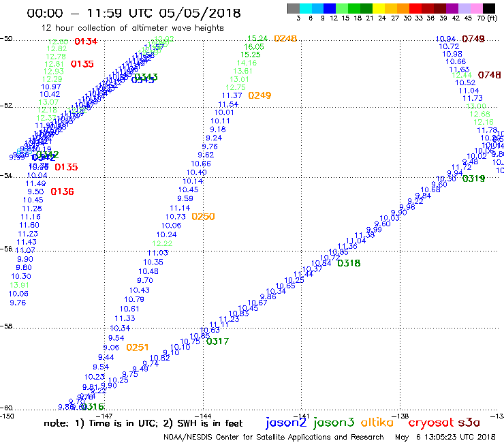Click the orange 0248 time marker
This screenshot has width=504, height=443.
[x=285, y=39]
